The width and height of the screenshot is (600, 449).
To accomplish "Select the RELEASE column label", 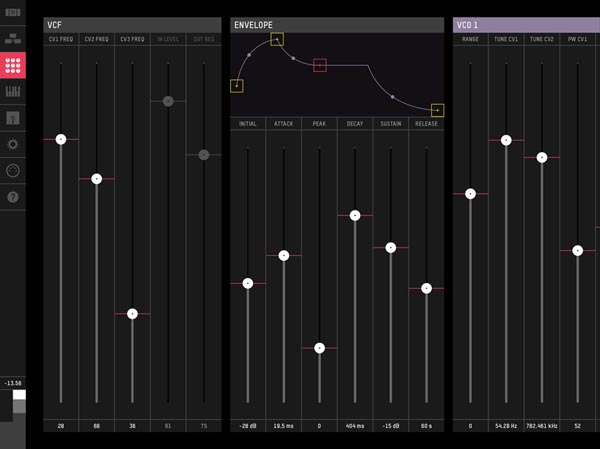I will [426, 124].
